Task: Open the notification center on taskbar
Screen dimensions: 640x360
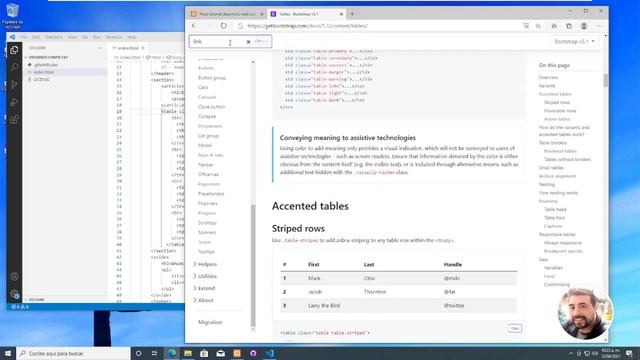Action: pos(629,353)
